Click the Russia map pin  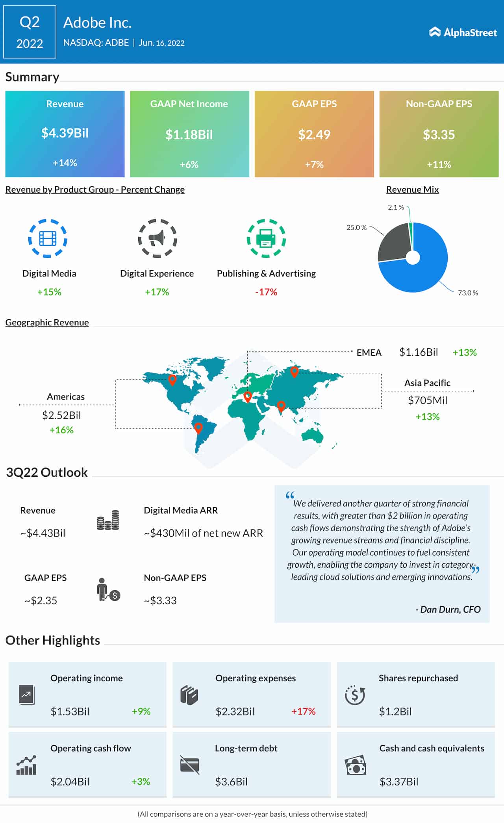(x=294, y=372)
